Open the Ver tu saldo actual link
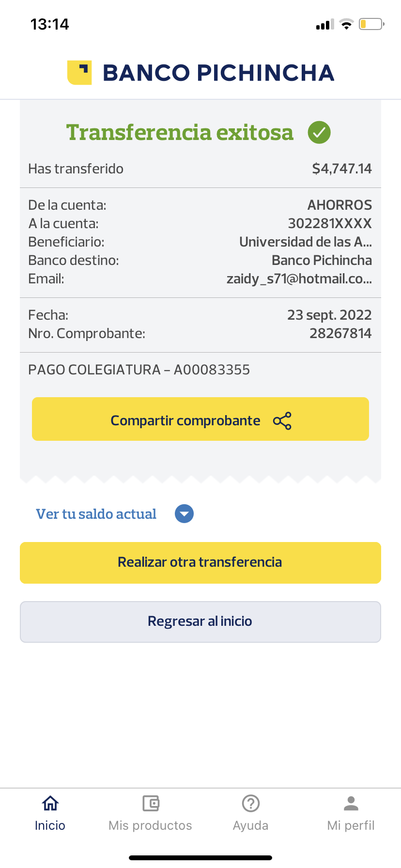Image resolution: width=401 pixels, height=868 pixels. click(x=96, y=514)
